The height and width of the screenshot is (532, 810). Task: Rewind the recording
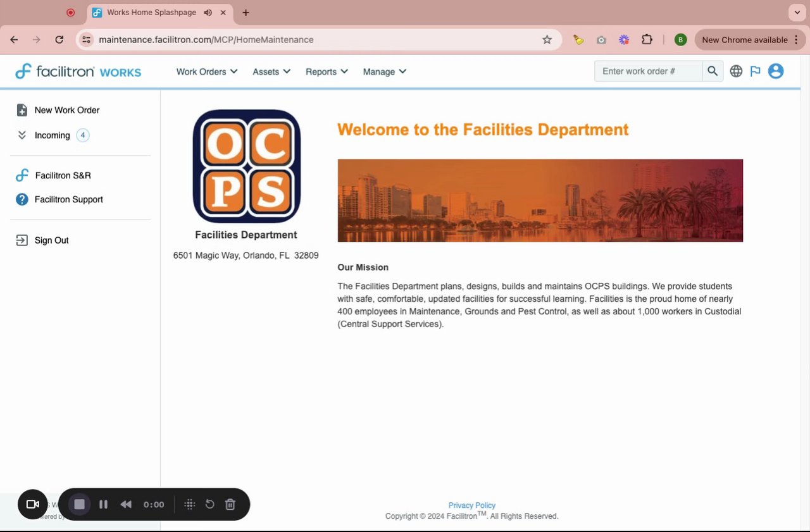(126, 504)
